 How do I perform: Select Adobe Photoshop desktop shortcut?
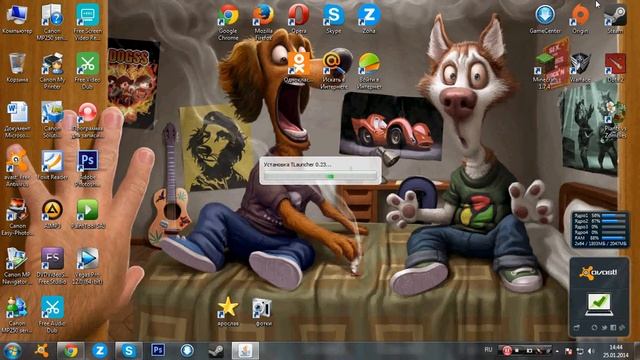87,168
